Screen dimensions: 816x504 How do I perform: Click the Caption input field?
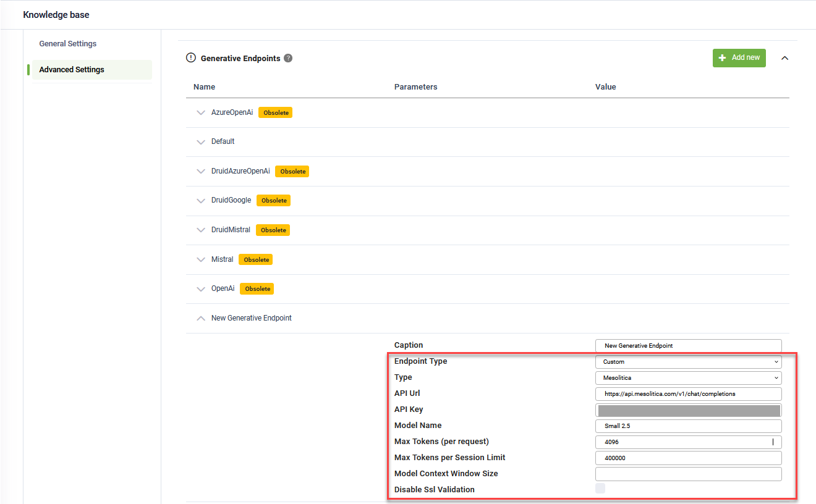click(x=689, y=346)
